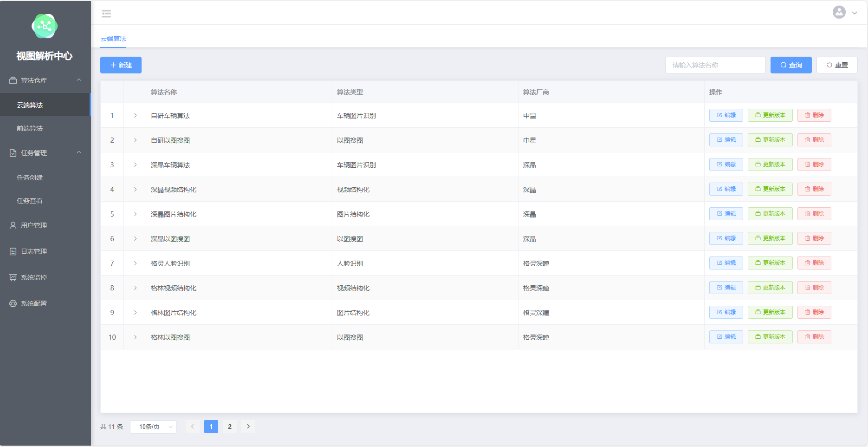This screenshot has height=447, width=868.
Task: Expand the user account dropdown arrow
Action: (855, 13)
